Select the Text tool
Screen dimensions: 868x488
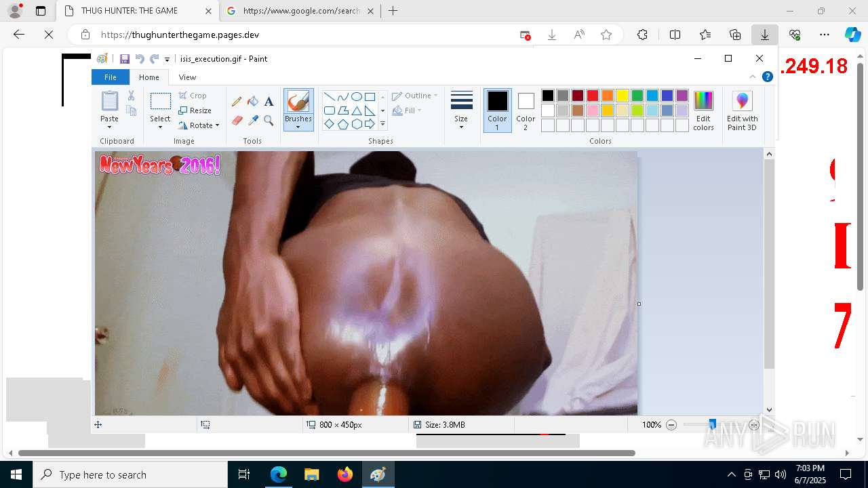coord(269,102)
